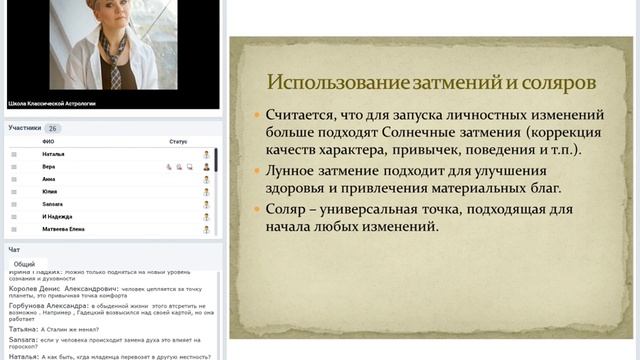This screenshot has height=360, width=640.
Task: Click Королев Денис Александрович's chat message
Action: point(106,292)
